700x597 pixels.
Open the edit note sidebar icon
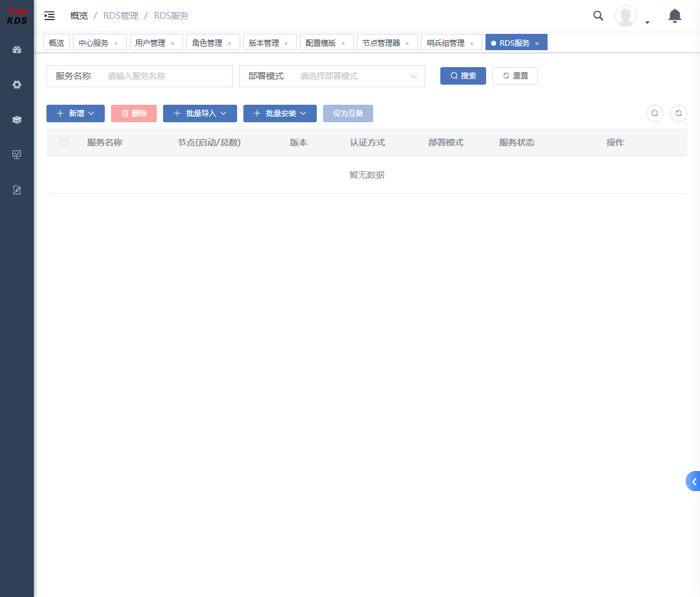coord(17,190)
